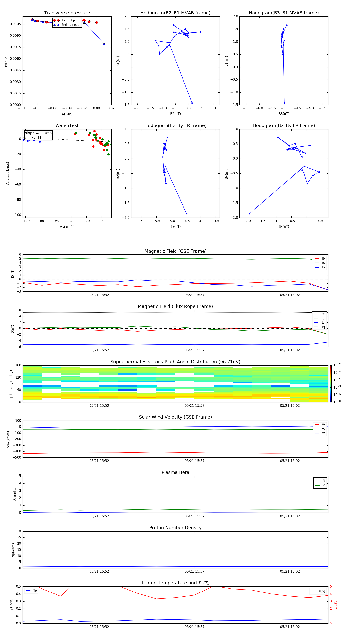Viewport: 351px width, 644px height.
Task: Click the lowest blue triangle in Transverse pressure plot
Action: [x=104, y=44]
